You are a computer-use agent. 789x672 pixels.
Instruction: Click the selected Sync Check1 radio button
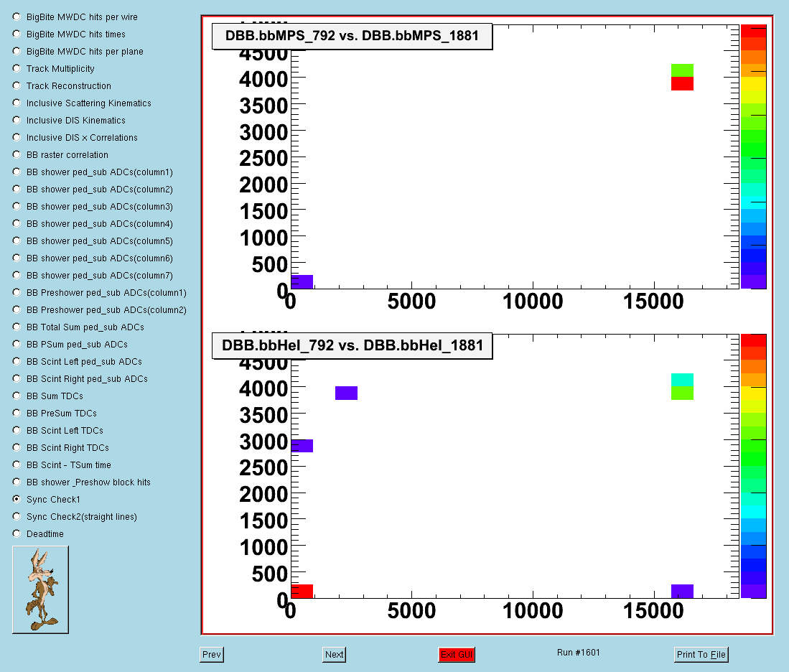click(x=17, y=499)
